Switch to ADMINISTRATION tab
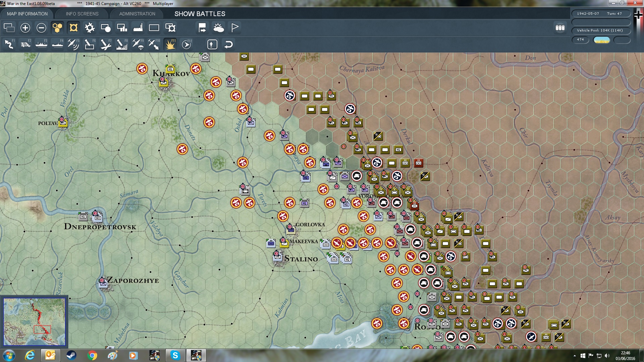The height and width of the screenshot is (362, 644). (x=137, y=14)
